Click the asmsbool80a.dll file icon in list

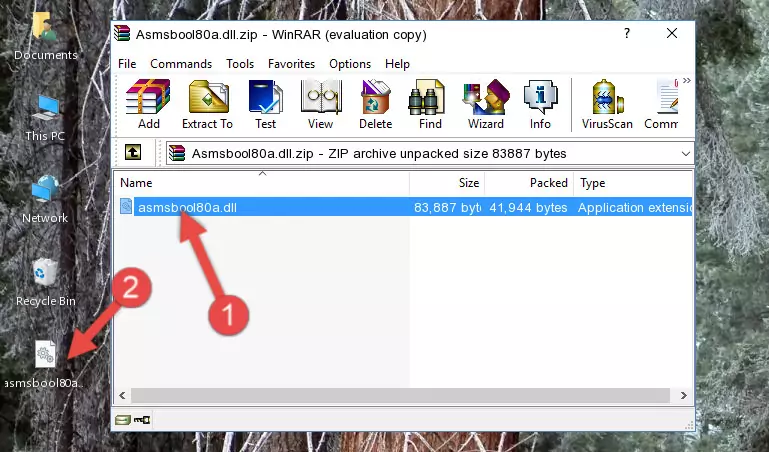[x=126, y=207]
